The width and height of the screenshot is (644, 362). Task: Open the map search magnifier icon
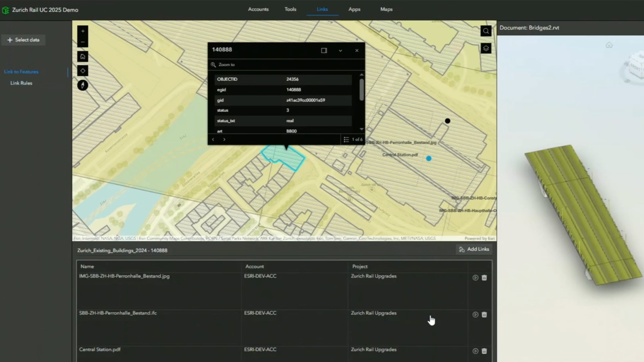click(x=486, y=31)
